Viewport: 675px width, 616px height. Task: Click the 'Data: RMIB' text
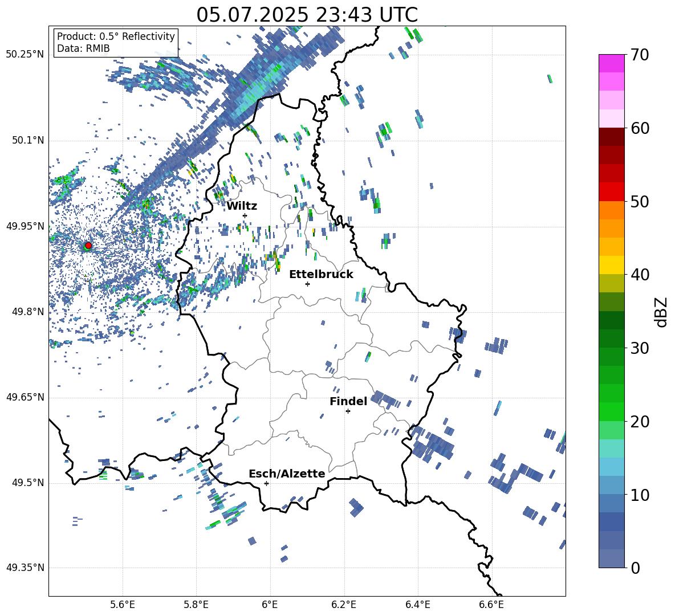[83, 48]
